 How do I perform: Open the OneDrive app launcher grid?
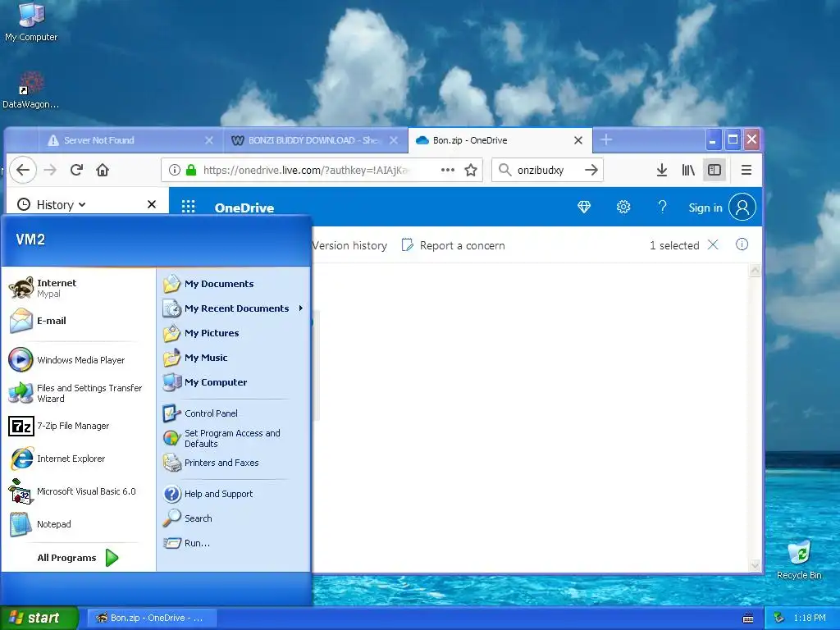pyautogui.click(x=188, y=207)
